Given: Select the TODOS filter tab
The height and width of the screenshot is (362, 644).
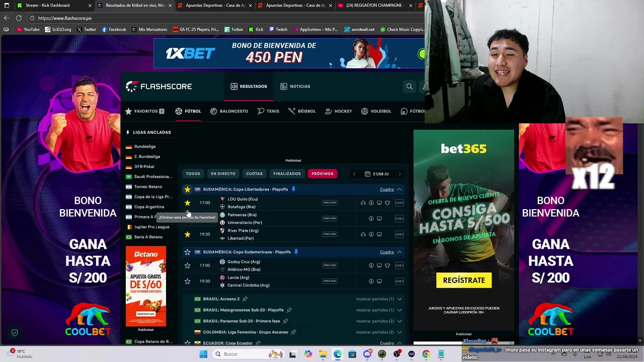Looking at the screenshot, I should [193, 174].
